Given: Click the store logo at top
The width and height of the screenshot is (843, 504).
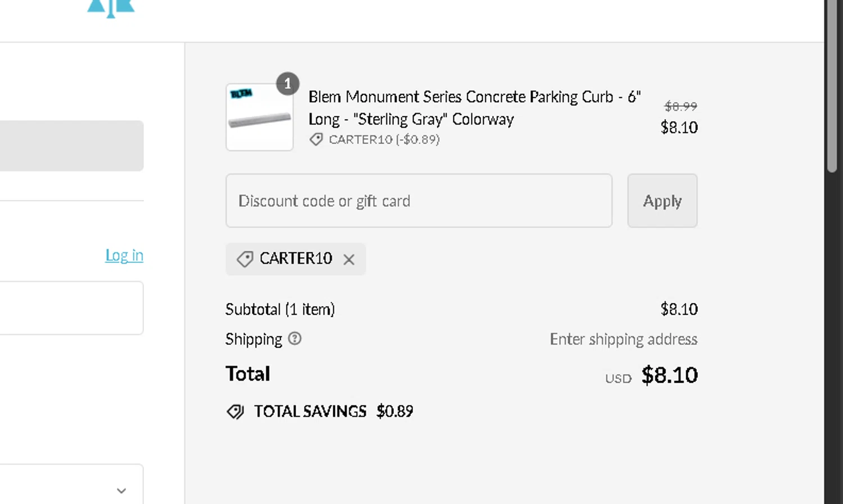Looking at the screenshot, I should (x=111, y=8).
